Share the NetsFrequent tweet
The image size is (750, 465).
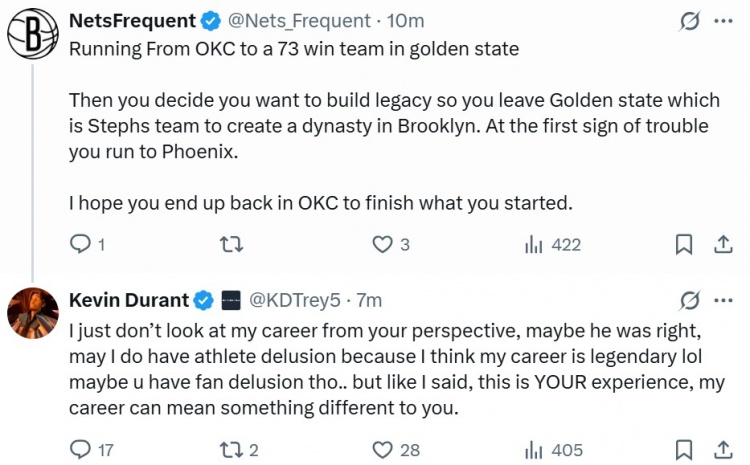tap(722, 244)
